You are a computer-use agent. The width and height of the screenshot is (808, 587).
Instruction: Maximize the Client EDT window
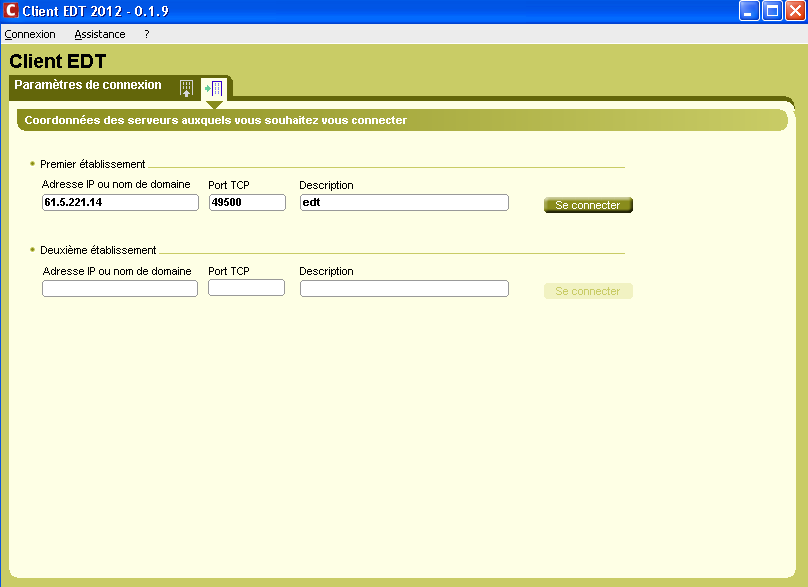(771, 11)
